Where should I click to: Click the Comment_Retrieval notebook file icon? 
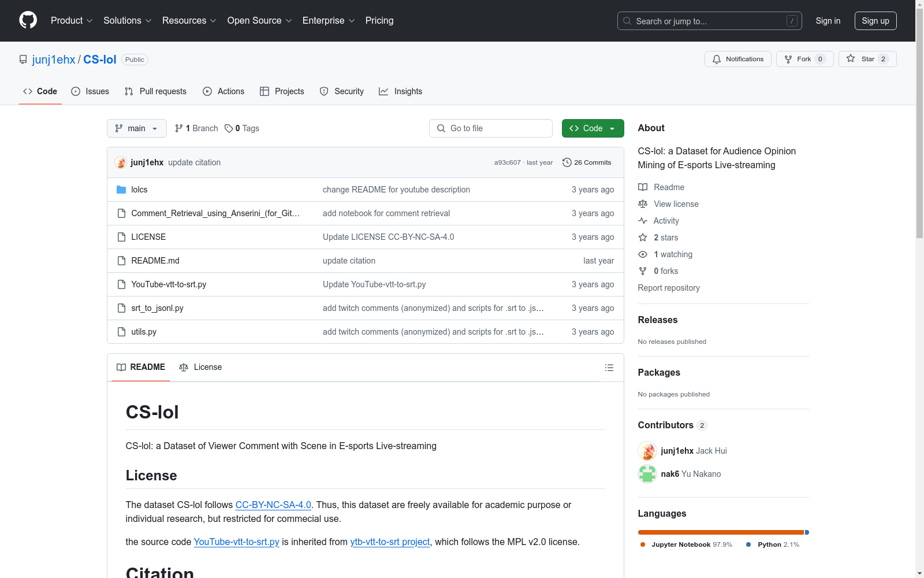tap(121, 213)
